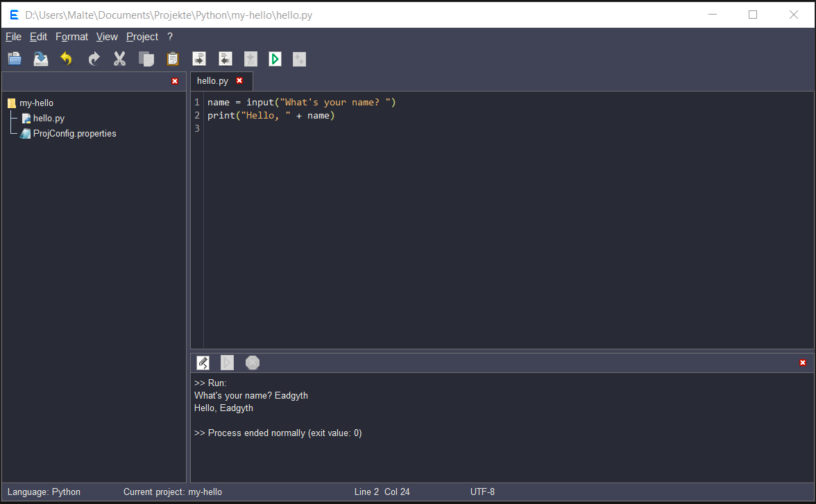Click the 'What's your name? Eadgyth' output line
816x504 pixels.
[x=251, y=396]
